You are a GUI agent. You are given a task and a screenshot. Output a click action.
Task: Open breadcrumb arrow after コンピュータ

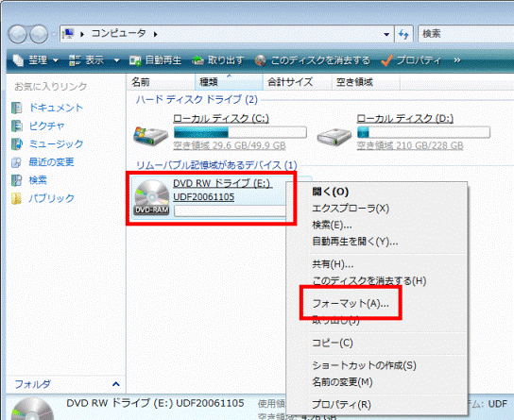tap(155, 34)
